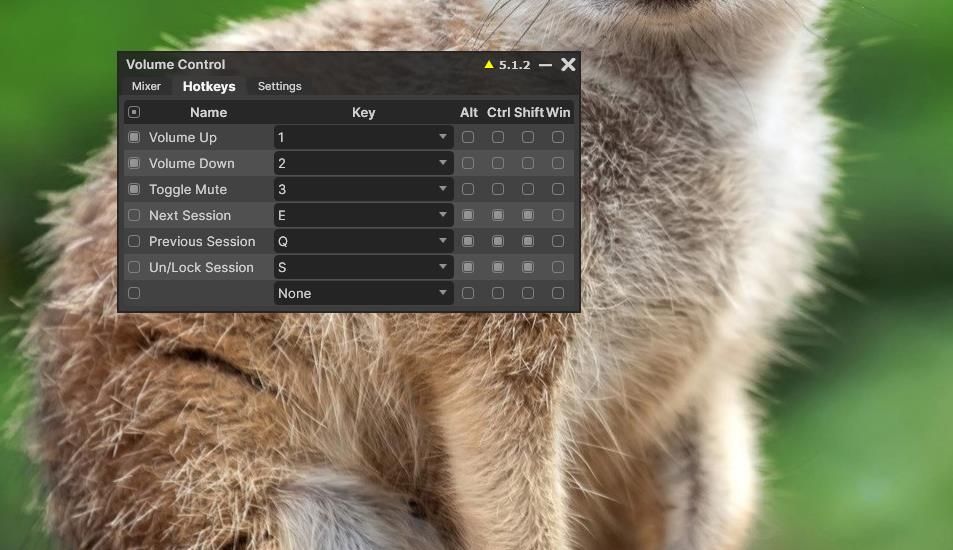Turn off Shift modifier for Next Session
The image size is (953, 550).
[528, 215]
